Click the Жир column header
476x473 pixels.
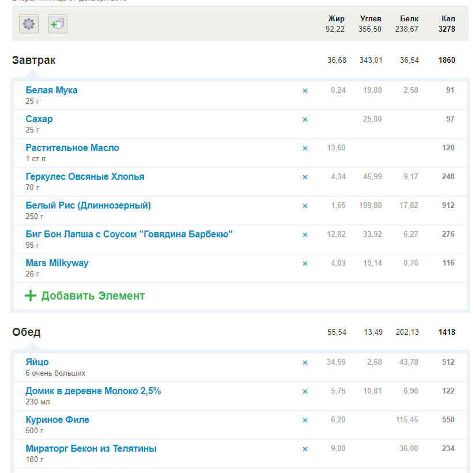point(336,18)
